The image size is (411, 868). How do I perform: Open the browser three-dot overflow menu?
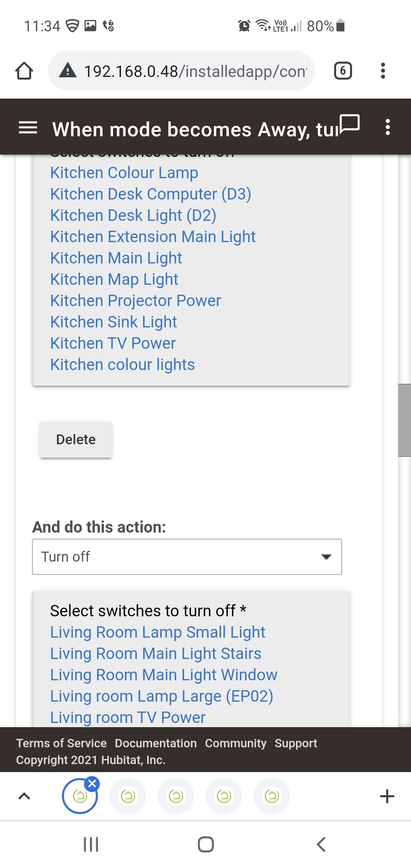383,71
